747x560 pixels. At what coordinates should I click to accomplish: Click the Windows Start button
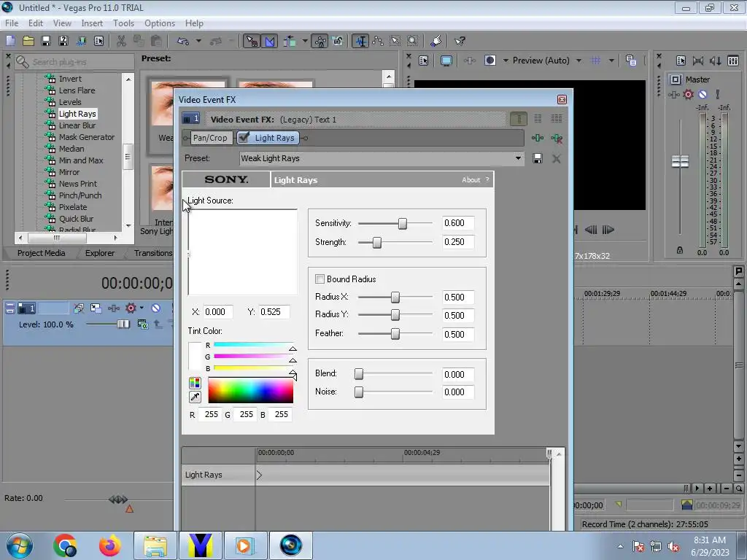[20, 545]
